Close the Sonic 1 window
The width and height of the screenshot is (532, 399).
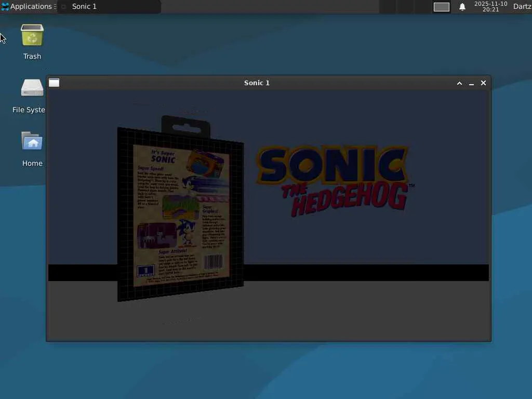click(484, 83)
